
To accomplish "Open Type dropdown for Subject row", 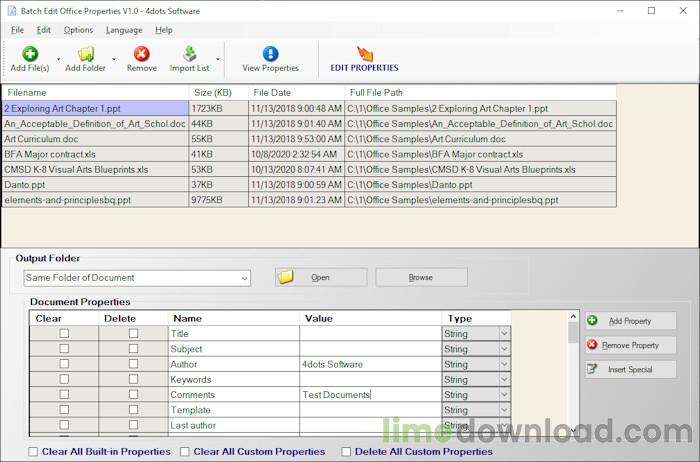I will pos(504,349).
